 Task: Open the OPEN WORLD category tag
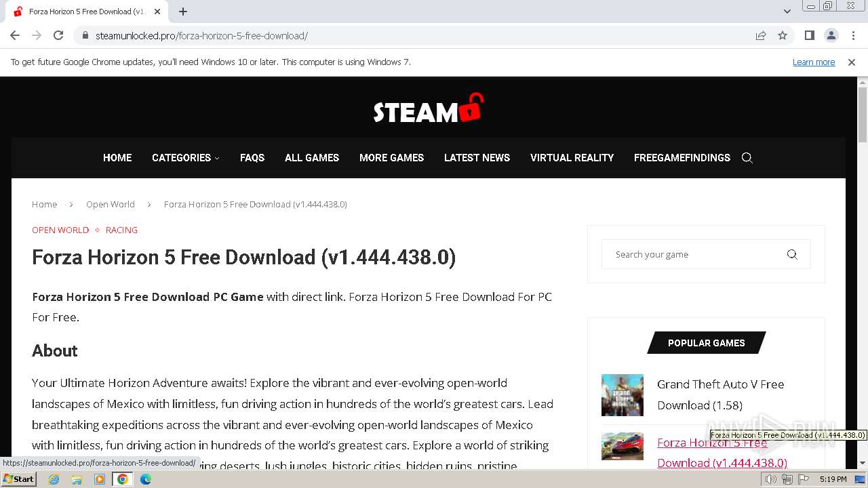click(60, 230)
